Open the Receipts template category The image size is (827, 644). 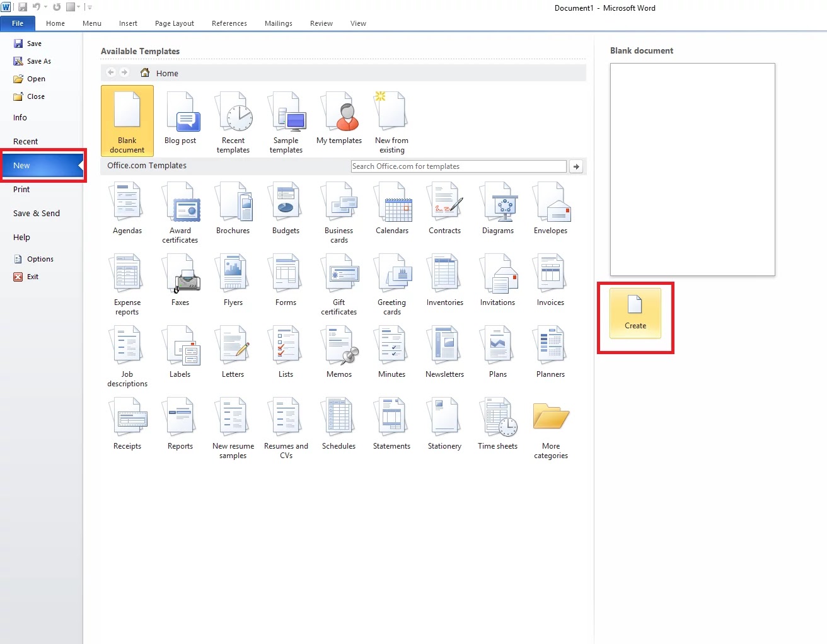pyautogui.click(x=127, y=424)
